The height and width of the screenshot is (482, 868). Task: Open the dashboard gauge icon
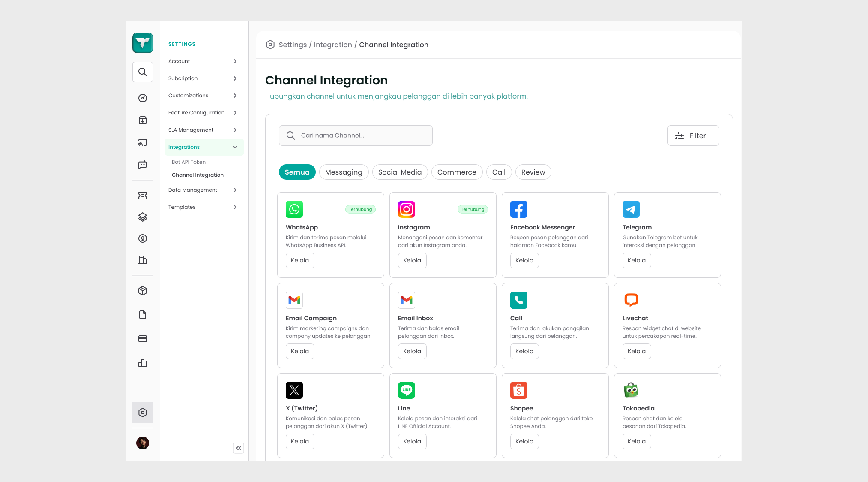click(x=143, y=98)
